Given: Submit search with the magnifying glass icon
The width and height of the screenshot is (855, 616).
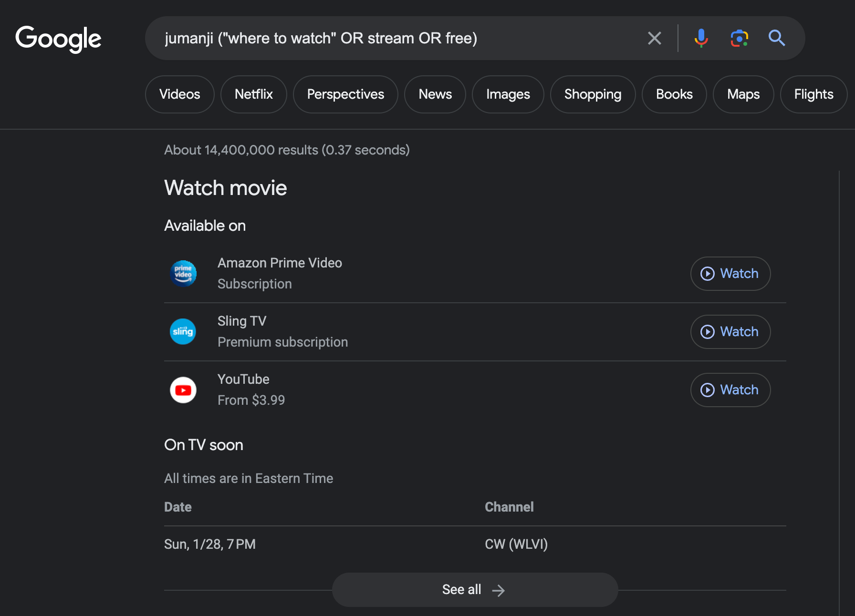Looking at the screenshot, I should pyautogui.click(x=777, y=38).
